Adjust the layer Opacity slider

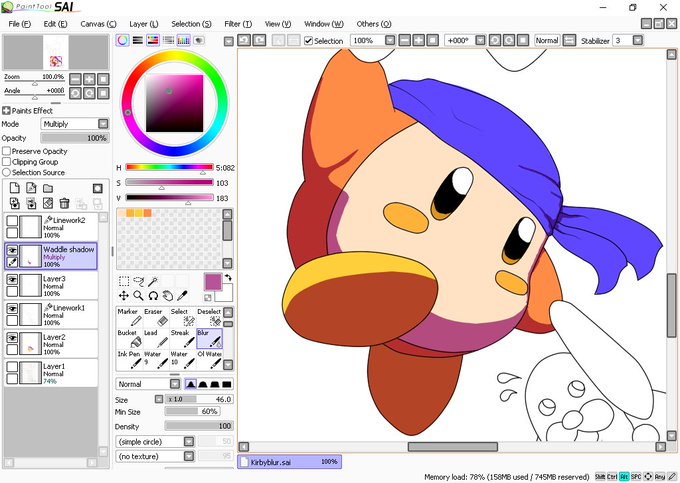pyautogui.click(x=75, y=138)
